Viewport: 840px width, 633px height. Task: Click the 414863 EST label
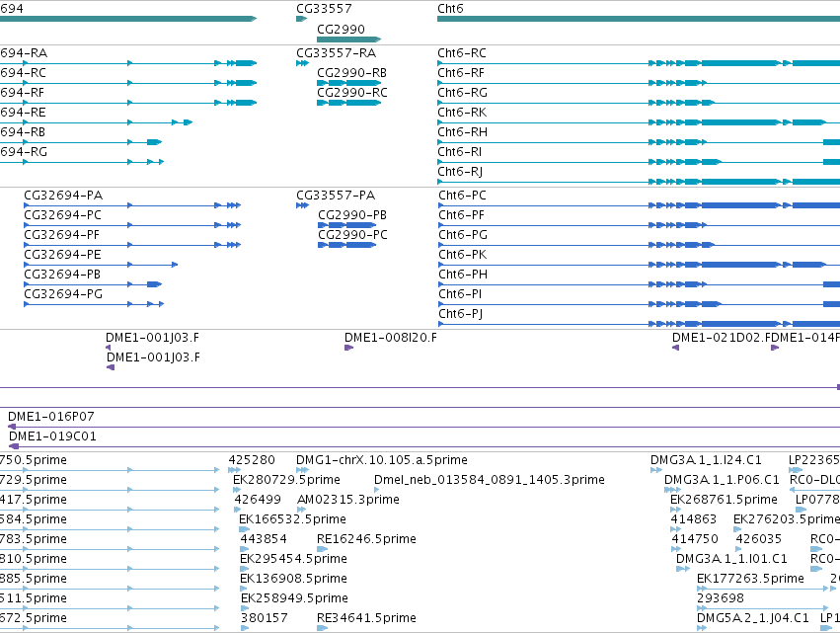694,519
